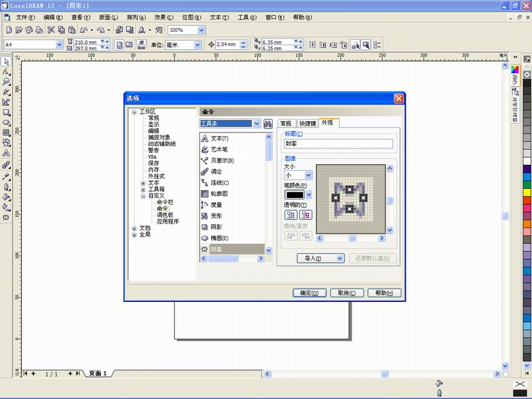
Task: Open the A4 paper size dropdown
Action: click(x=59, y=45)
